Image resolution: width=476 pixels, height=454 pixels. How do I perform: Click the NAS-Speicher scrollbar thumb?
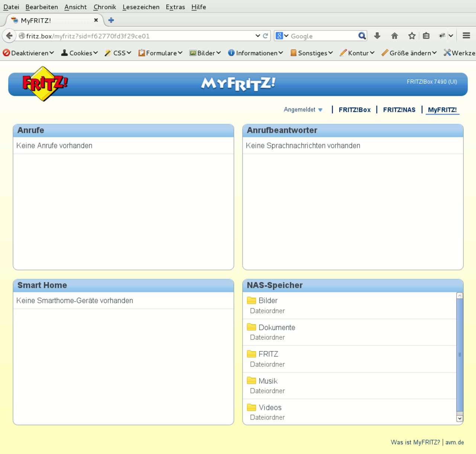[x=460, y=355]
